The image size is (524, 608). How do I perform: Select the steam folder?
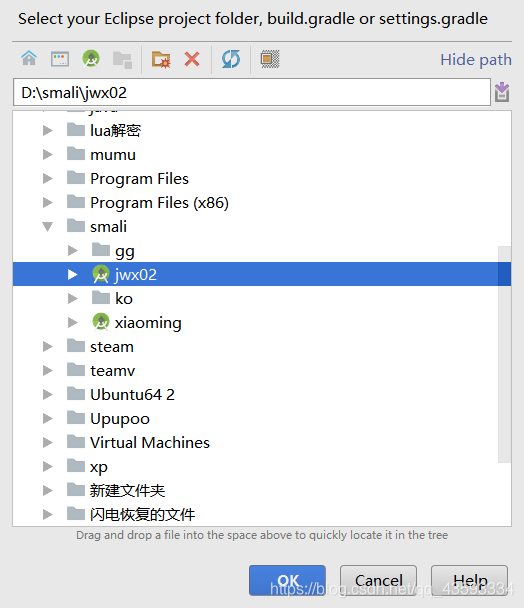click(x=112, y=347)
